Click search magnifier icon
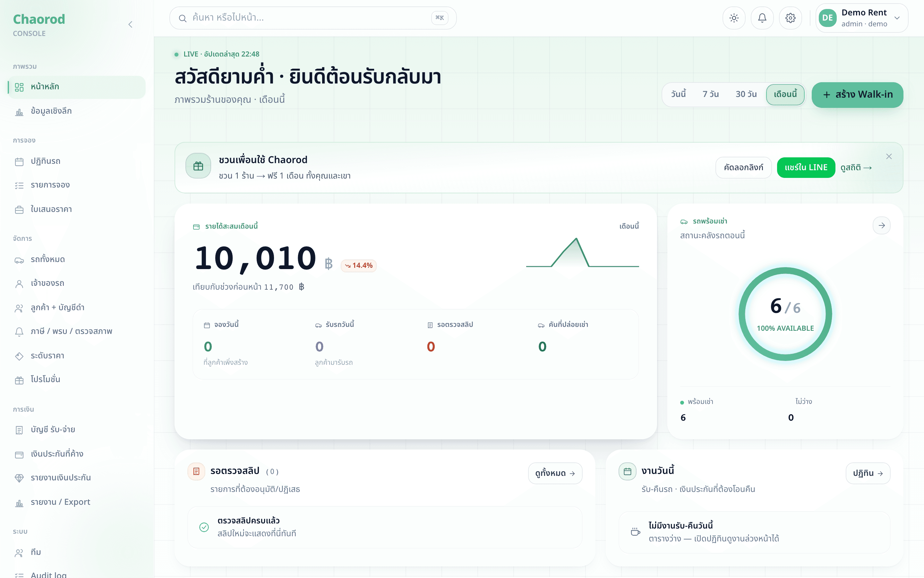 click(183, 18)
